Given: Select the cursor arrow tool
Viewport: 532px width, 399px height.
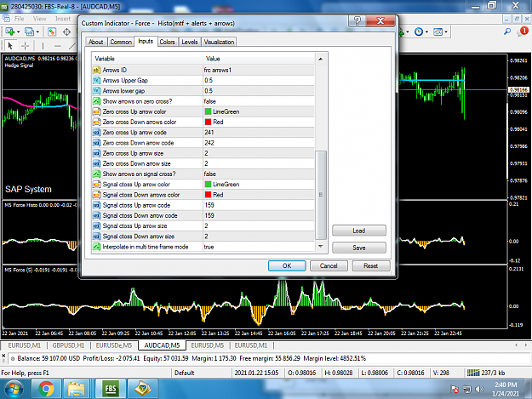Looking at the screenshot, I should click(x=10, y=45).
